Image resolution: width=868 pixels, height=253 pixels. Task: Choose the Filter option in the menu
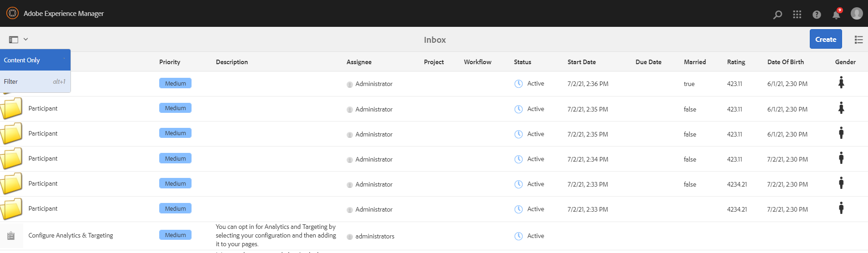11,82
